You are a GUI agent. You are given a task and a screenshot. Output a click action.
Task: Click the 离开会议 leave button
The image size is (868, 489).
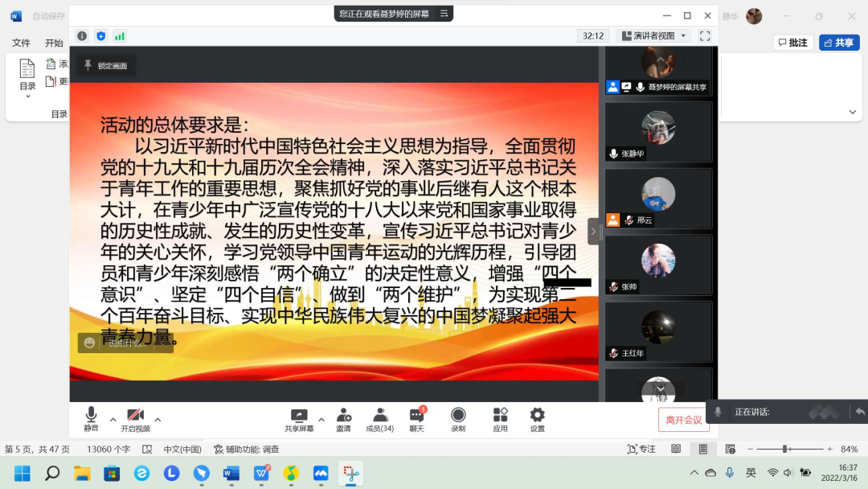point(683,420)
